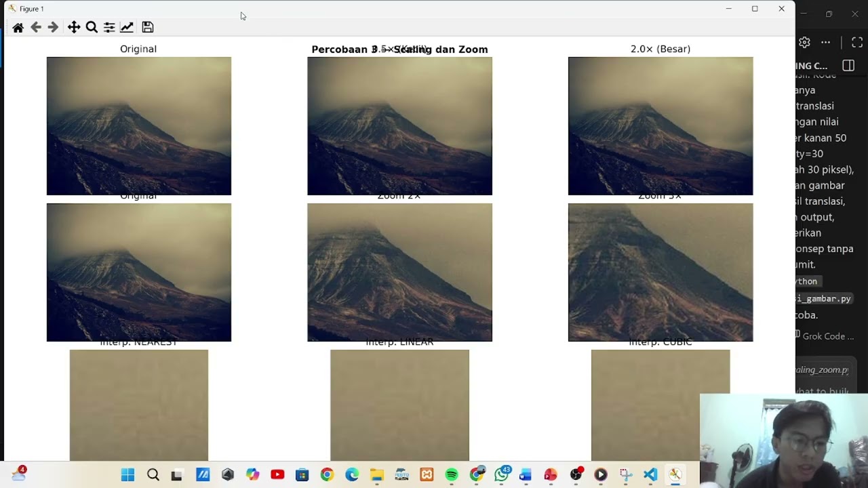Open Task View in taskbar
Image resolution: width=868 pixels, height=488 pixels.
tap(177, 474)
